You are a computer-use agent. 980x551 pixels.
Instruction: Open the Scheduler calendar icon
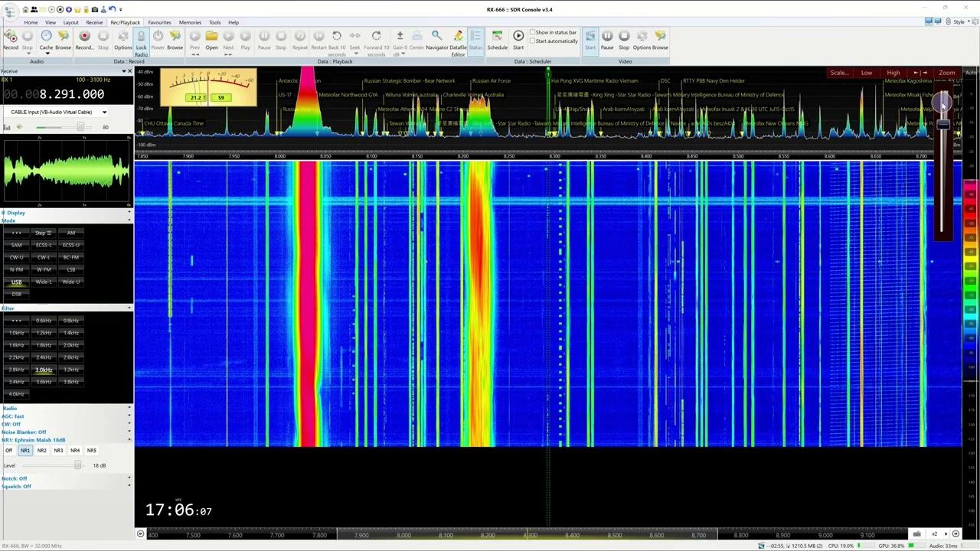pyautogui.click(x=497, y=37)
